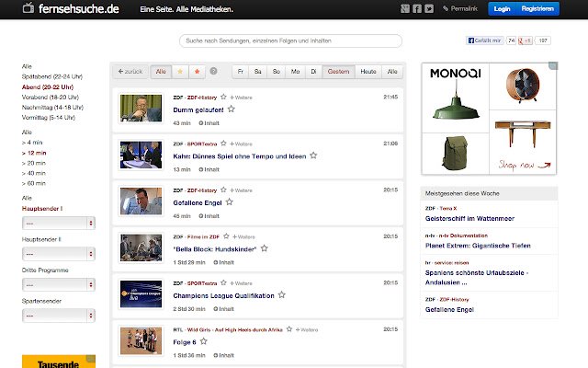Select the Mo day tab
This screenshot has width=588, height=368.
tap(295, 72)
